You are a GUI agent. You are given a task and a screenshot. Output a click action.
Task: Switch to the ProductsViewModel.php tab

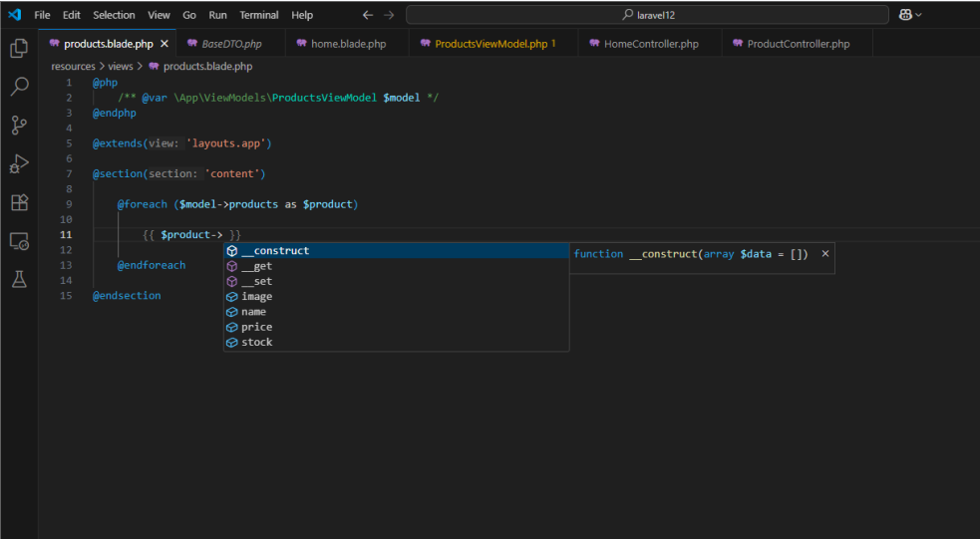[x=493, y=44]
